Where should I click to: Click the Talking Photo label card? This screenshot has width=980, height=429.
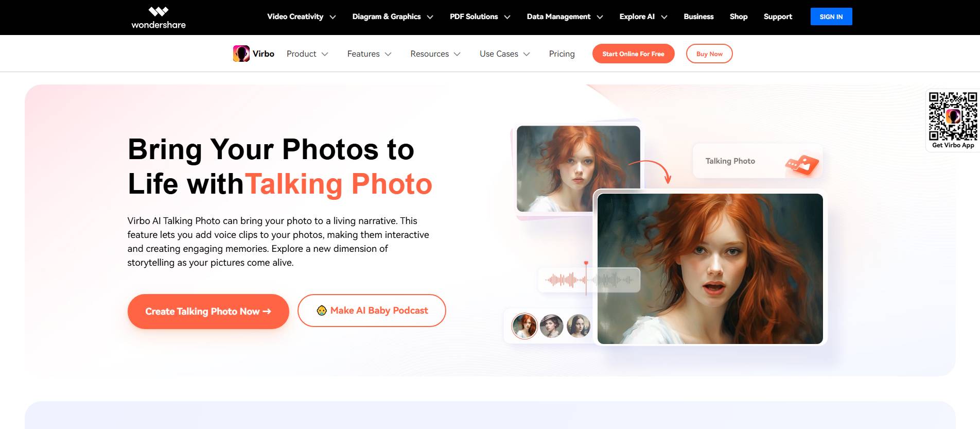[758, 161]
